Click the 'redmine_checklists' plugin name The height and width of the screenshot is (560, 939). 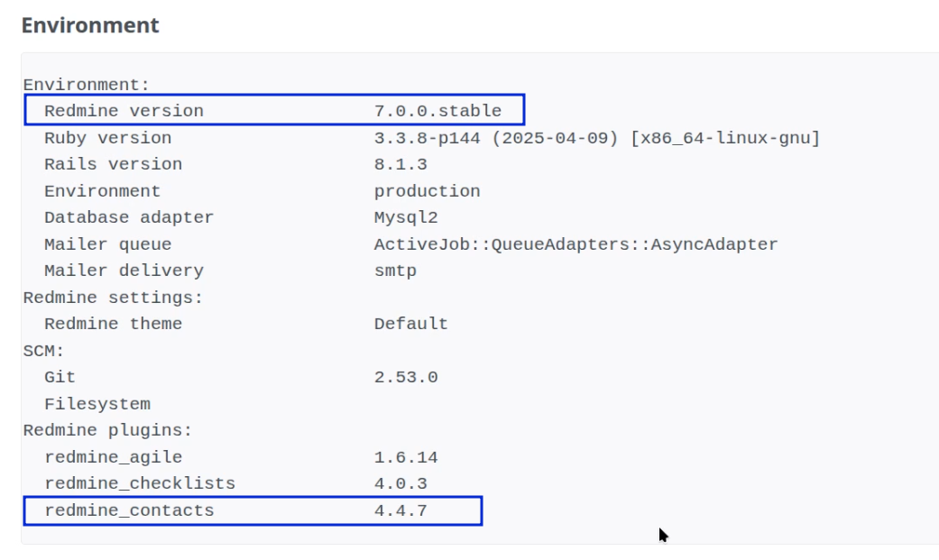140,484
